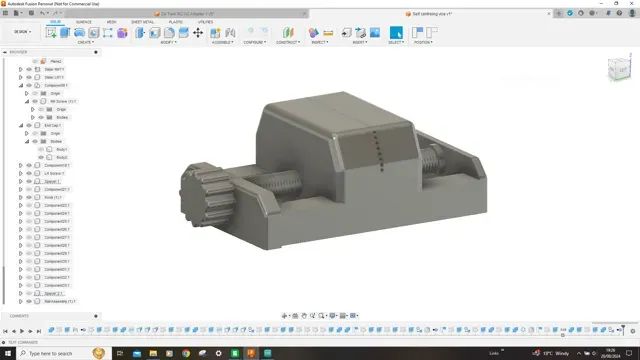Open Chrome from the taskbar
The image size is (640, 360).
tap(186, 353)
